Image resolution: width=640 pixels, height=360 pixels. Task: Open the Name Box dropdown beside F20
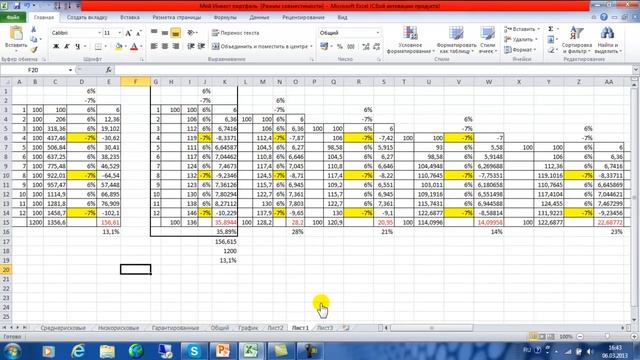(70, 70)
